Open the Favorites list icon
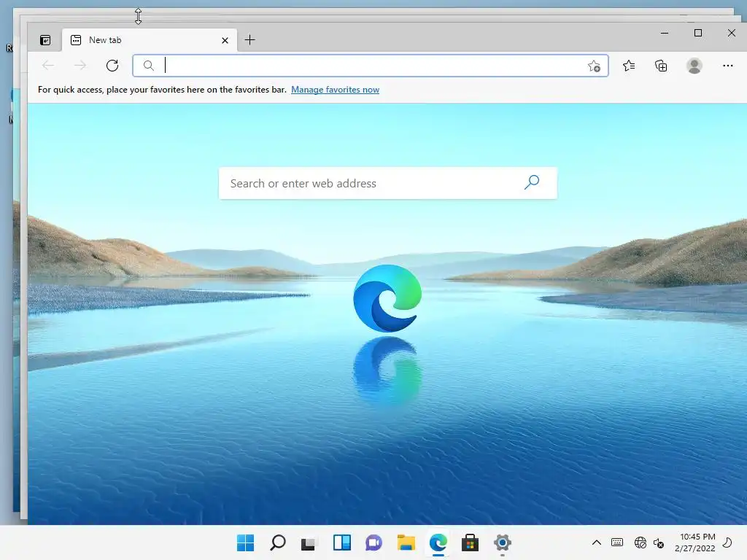The image size is (747, 560). point(629,66)
